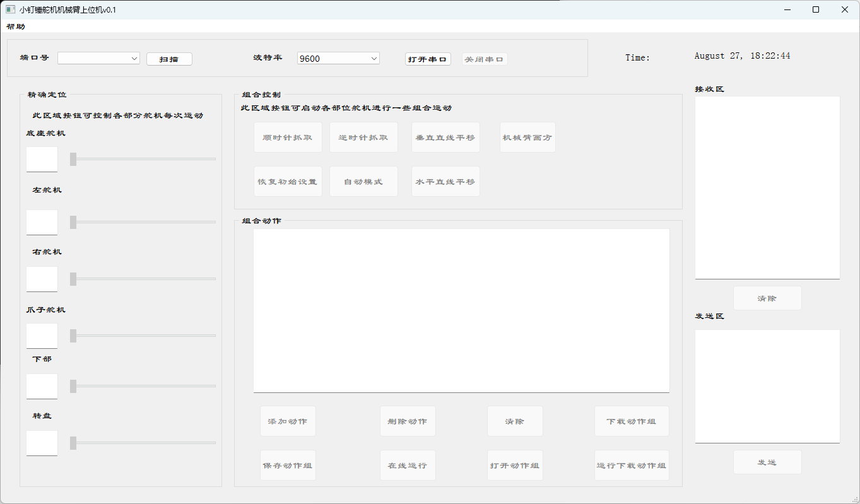Click the app icon in title bar
This screenshot has width=860, height=504.
[x=10, y=9]
